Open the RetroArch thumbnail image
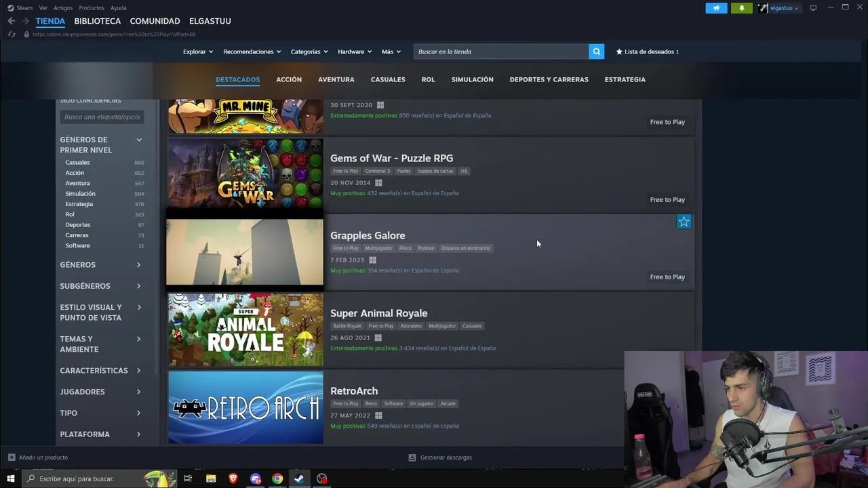 click(245, 407)
